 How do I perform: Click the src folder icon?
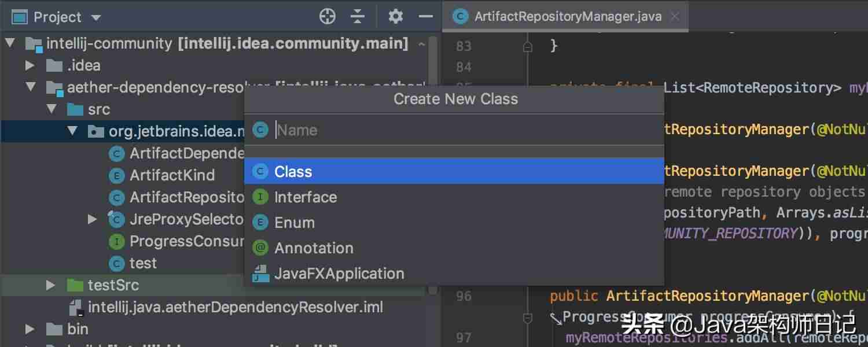[75, 109]
